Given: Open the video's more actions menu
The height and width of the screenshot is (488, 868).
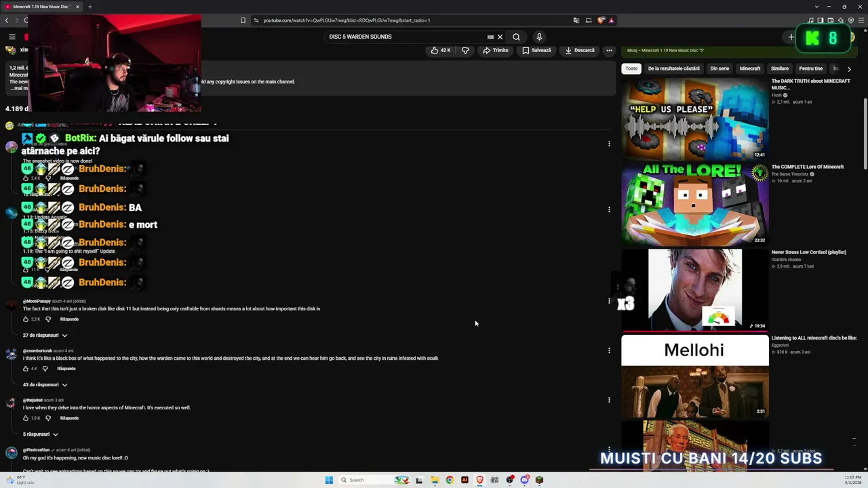Looking at the screenshot, I should click(609, 50).
